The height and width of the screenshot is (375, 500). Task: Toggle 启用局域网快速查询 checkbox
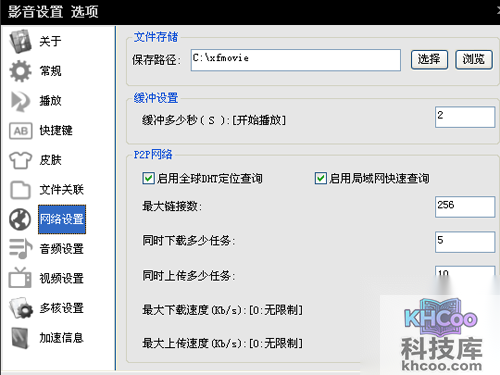[x=321, y=178]
